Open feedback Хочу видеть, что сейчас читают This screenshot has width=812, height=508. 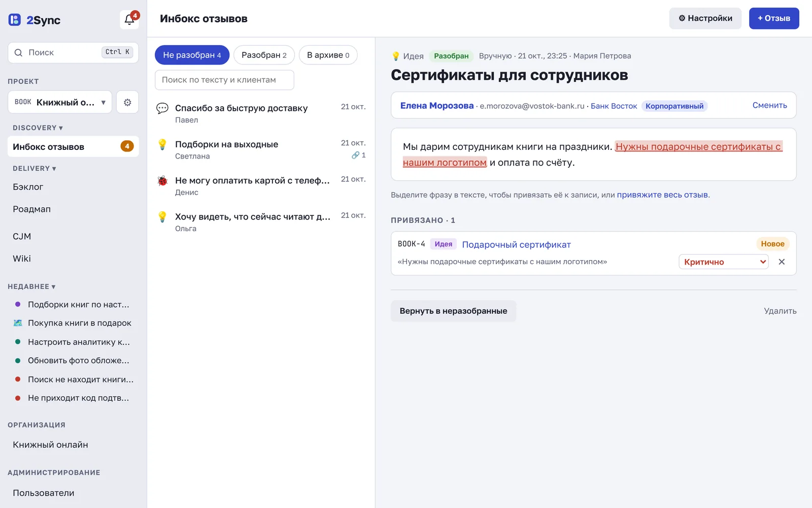click(261, 221)
